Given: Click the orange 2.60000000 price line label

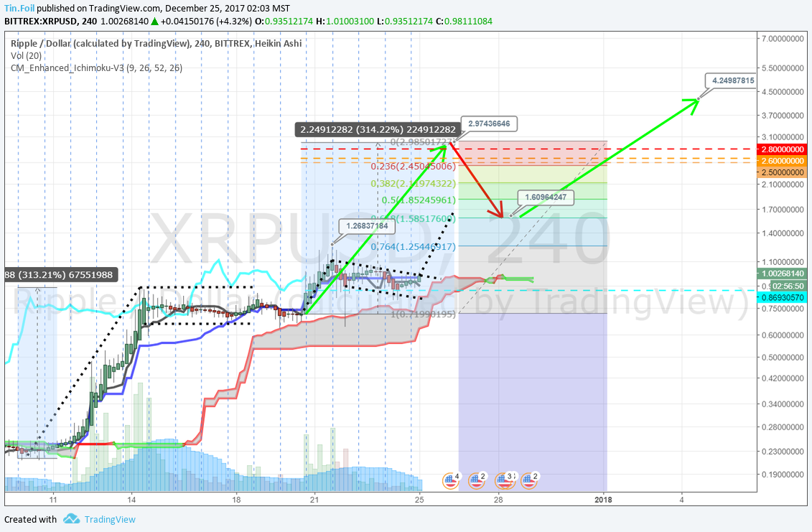Looking at the screenshot, I should tap(782, 161).
